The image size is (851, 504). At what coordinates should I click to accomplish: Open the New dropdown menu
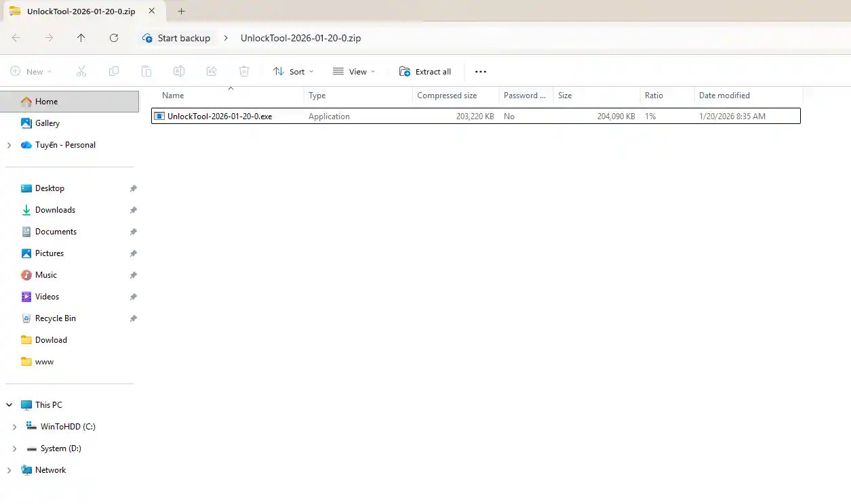pyautogui.click(x=31, y=71)
